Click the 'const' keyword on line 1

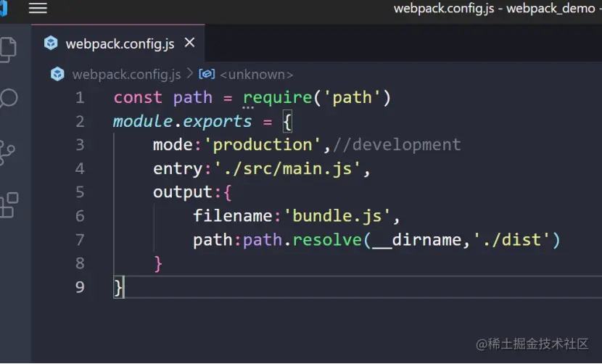click(x=138, y=98)
